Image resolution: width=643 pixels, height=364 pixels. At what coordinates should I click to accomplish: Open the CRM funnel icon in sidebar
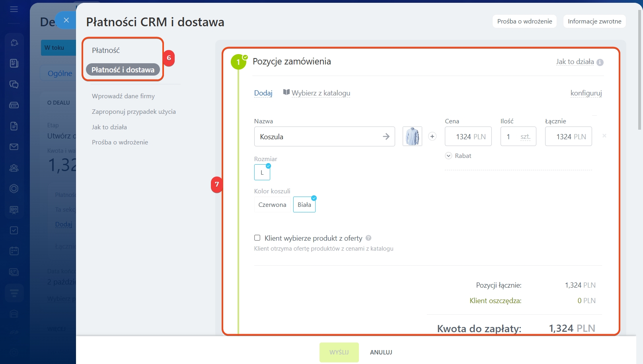click(x=14, y=293)
